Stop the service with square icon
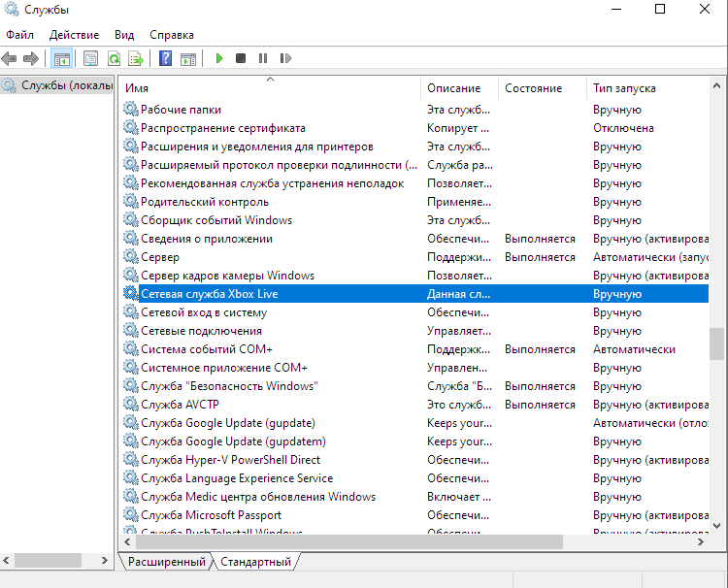This screenshot has height=588, width=728. 241,58
